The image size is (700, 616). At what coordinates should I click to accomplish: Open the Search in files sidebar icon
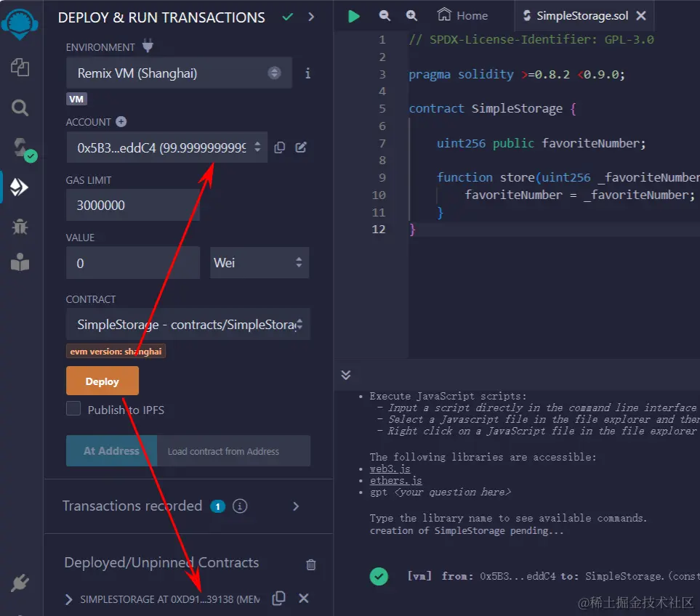(x=20, y=108)
